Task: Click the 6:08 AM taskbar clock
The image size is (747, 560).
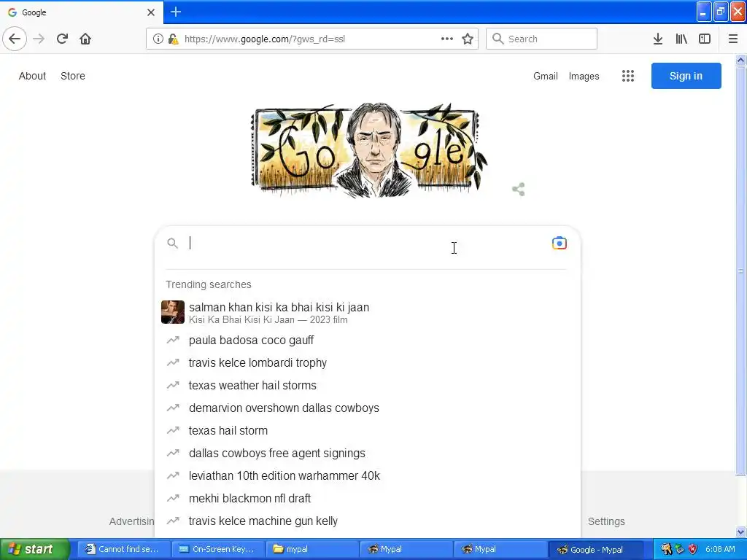Action: pyautogui.click(x=720, y=549)
